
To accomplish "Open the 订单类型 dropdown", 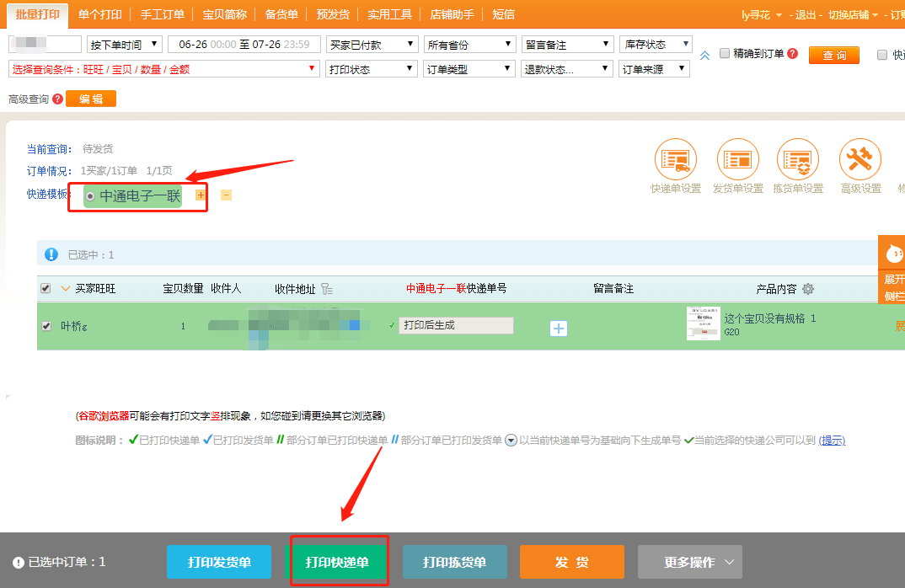I will pos(469,69).
